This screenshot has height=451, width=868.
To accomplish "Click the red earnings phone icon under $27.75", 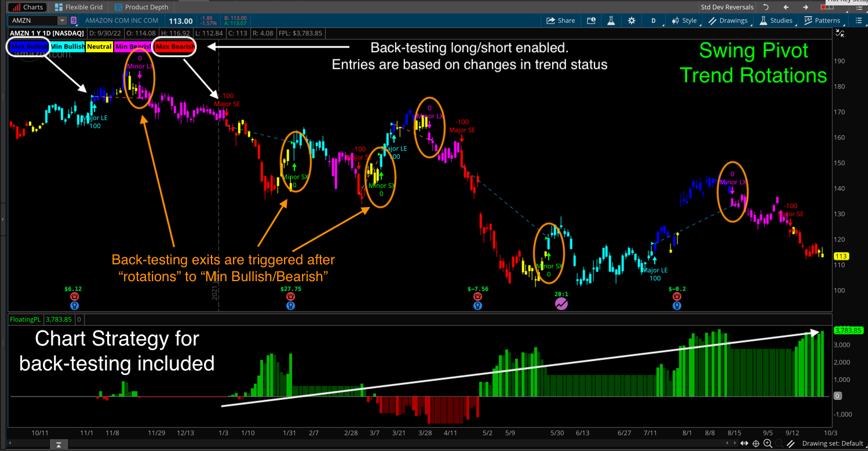I will click(x=291, y=296).
